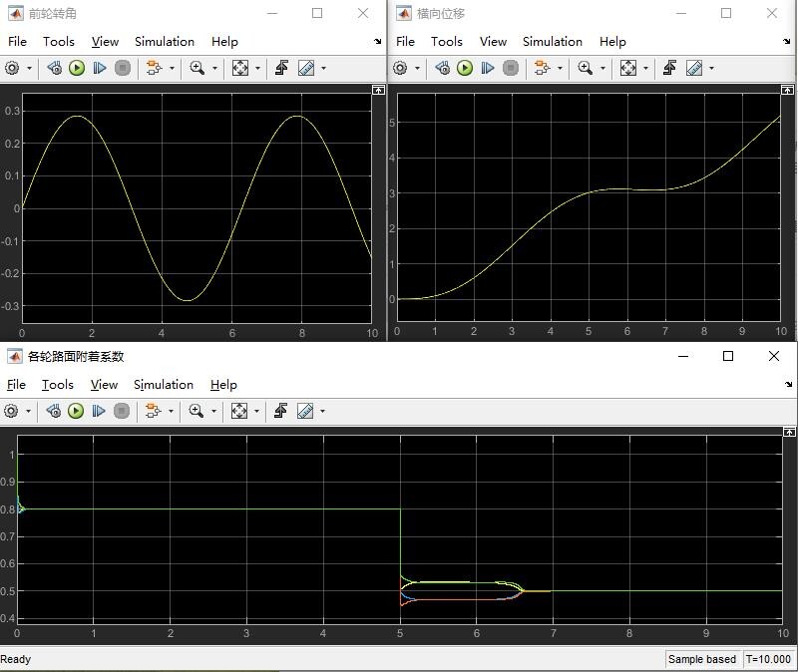
Task: Expand measurements dropdown in 前轮转角 scope
Action: 323,68
